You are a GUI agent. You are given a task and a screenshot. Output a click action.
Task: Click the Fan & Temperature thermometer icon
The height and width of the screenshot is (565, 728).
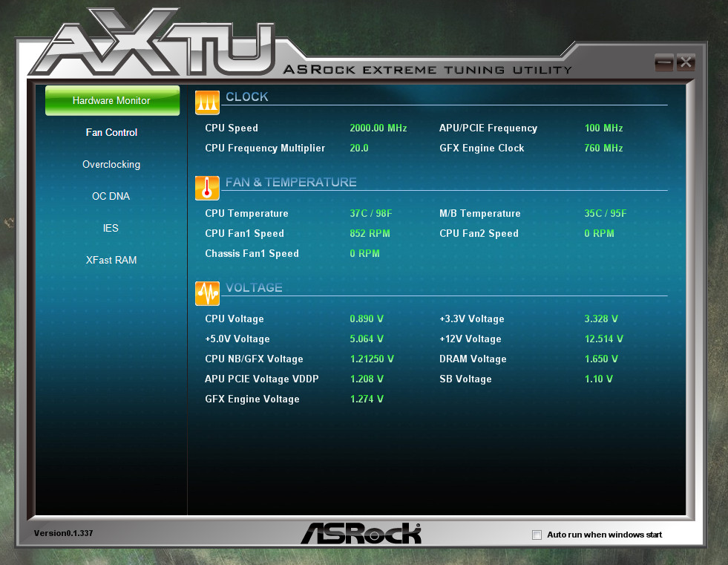click(207, 188)
